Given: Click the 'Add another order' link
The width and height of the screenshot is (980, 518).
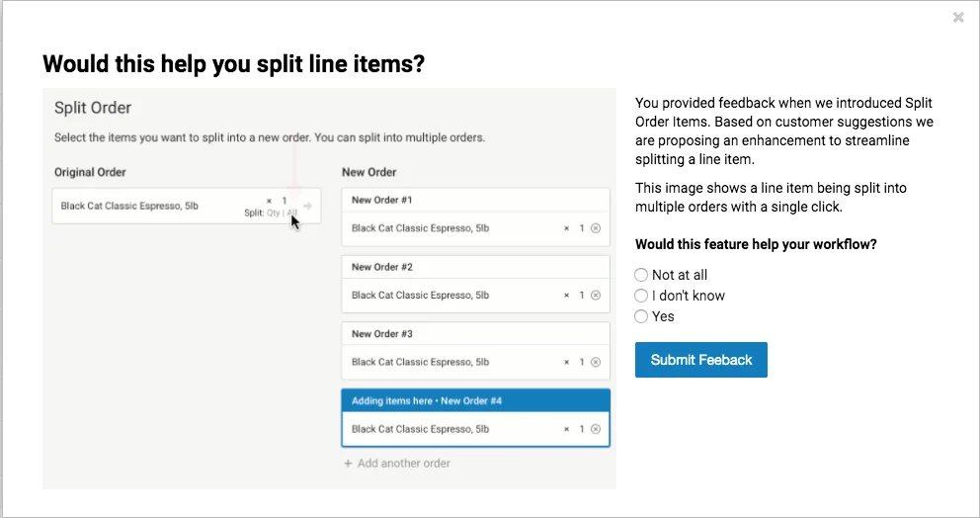Looking at the screenshot, I should [x=404, y=464].
